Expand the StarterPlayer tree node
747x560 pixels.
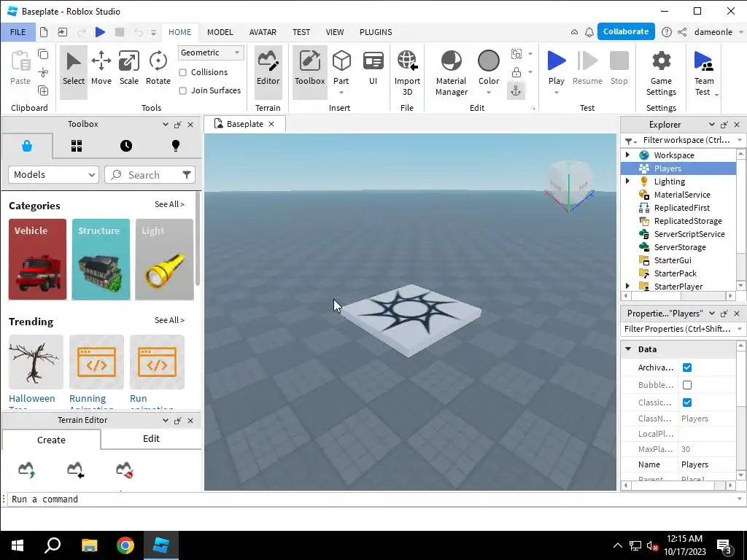click(x=627, y=286)
